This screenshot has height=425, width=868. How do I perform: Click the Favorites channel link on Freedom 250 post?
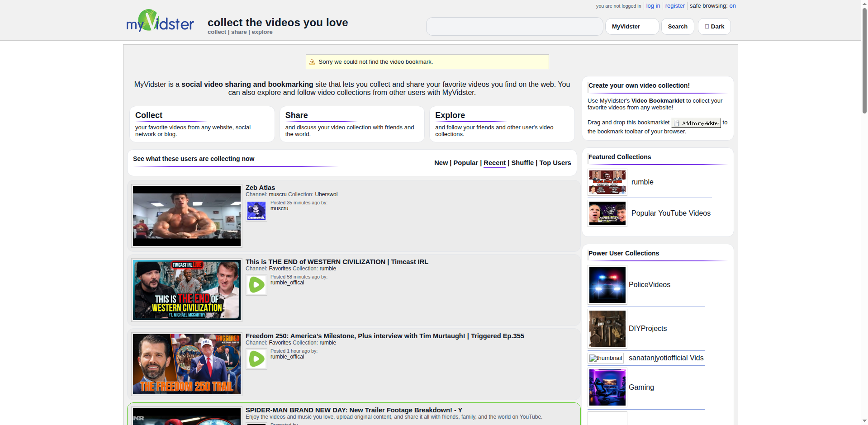280,343
